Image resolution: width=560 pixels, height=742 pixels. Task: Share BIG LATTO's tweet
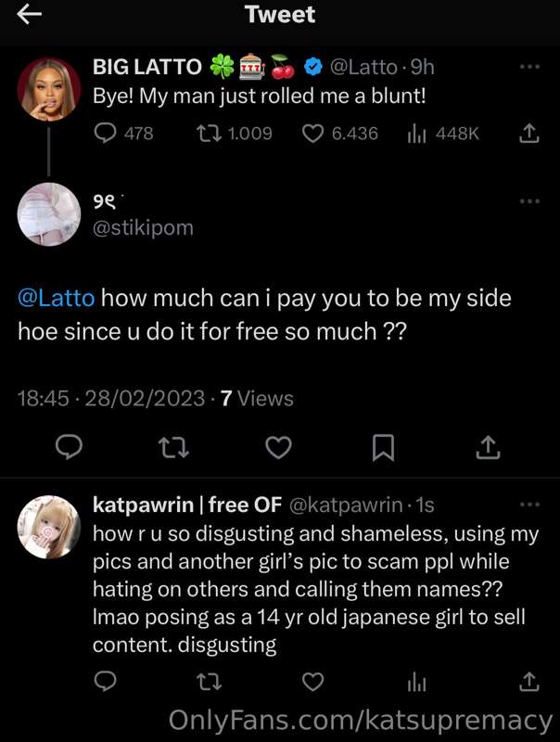coord(529,133)
